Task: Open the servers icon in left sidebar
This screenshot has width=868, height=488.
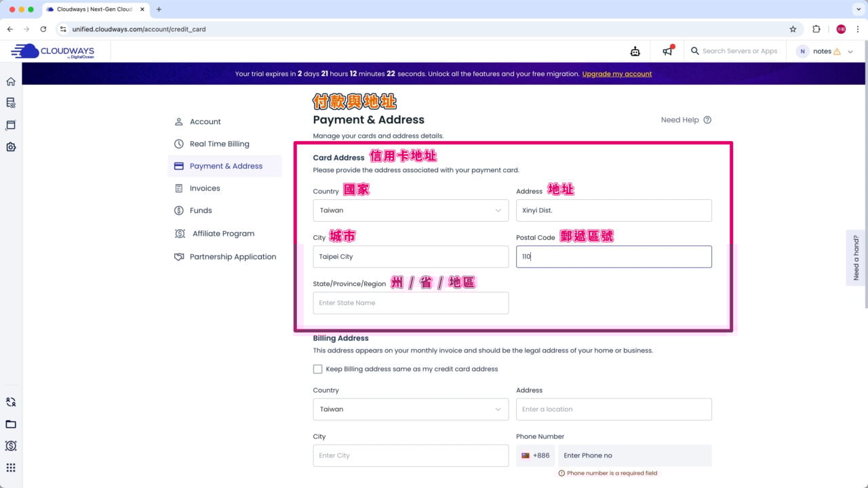Action: 11,103
